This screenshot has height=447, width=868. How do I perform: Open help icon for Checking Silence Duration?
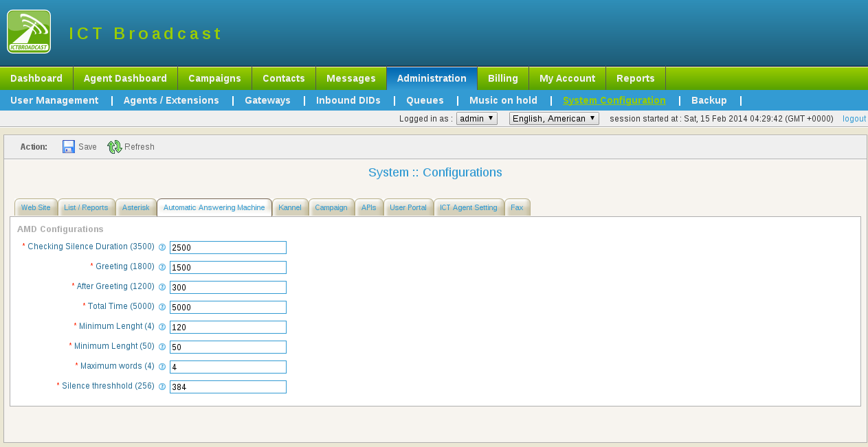[162, 247]
